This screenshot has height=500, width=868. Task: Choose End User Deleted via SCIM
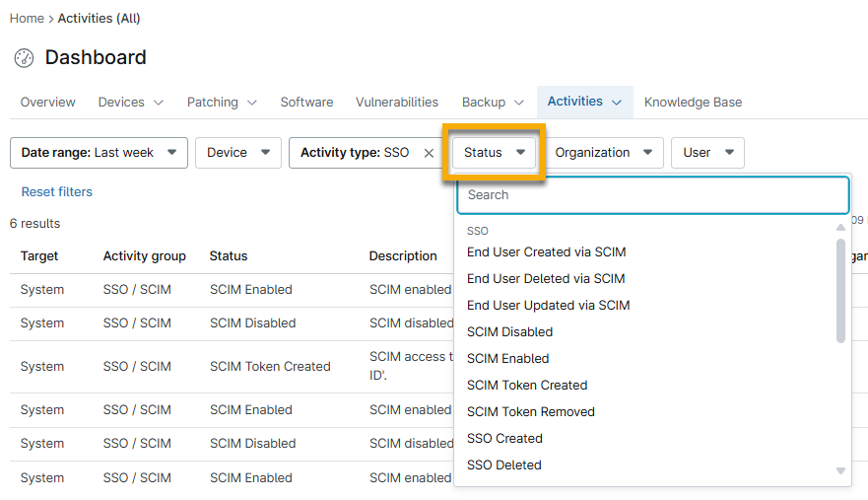pos(546,279)
